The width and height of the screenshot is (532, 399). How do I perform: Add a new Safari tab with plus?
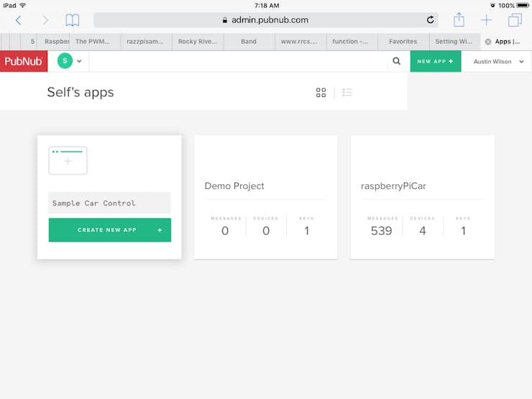point(486,20)
